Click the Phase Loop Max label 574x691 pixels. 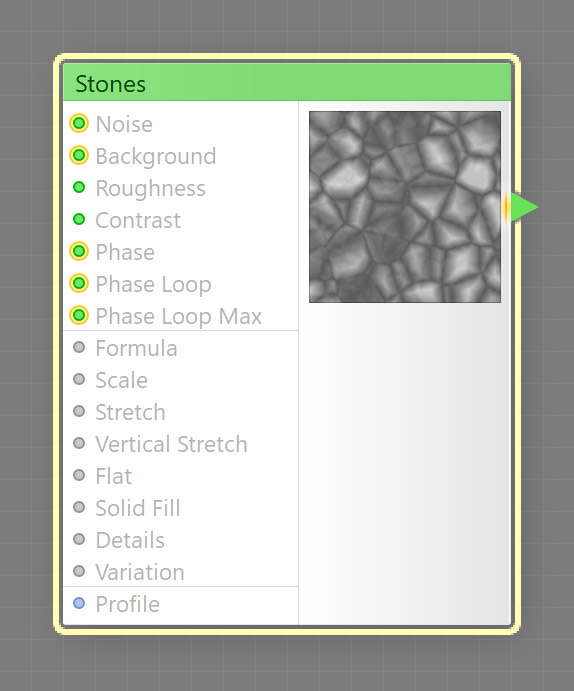coord(178,316)
